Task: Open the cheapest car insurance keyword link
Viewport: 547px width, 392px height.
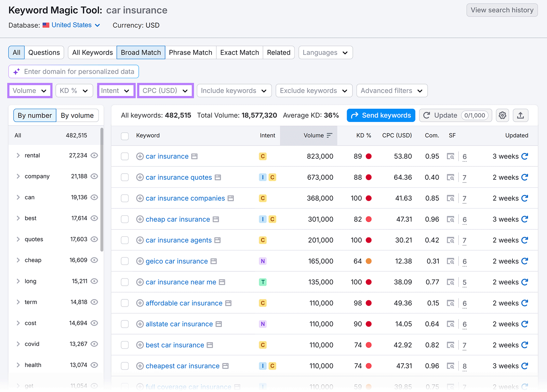Action: click(183, 366)
